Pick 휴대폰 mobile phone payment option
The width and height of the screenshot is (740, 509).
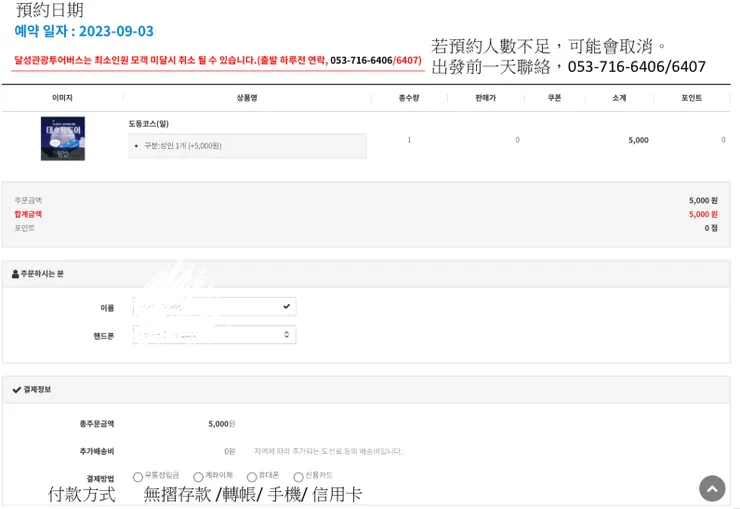click(x=252, y=477)
